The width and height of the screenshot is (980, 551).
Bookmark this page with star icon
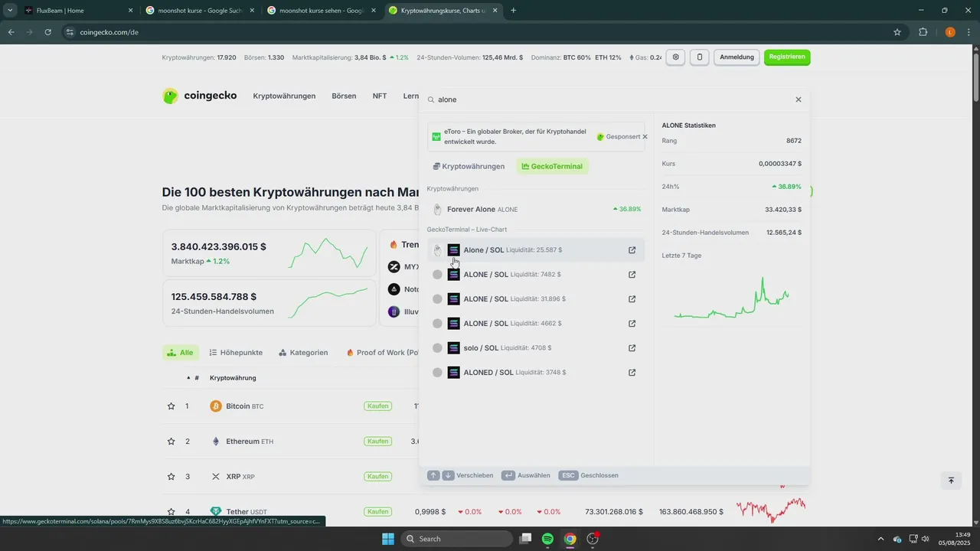coord(897,32)
